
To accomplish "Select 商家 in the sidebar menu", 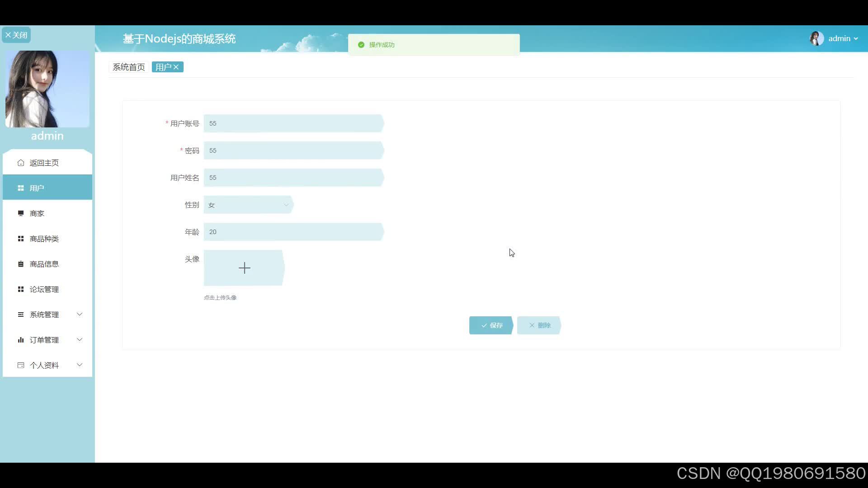I will (x=37, y=213).
